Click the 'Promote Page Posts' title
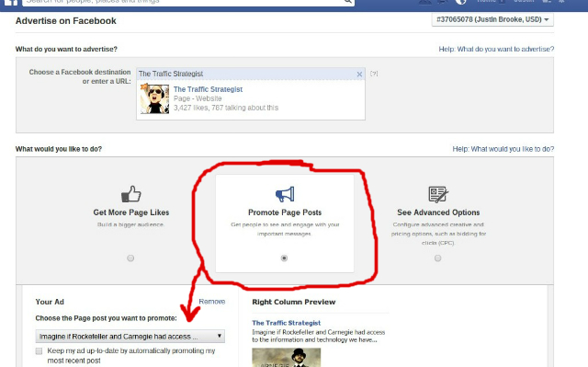This screenshot has width=588, height=367. click(285, 212)
